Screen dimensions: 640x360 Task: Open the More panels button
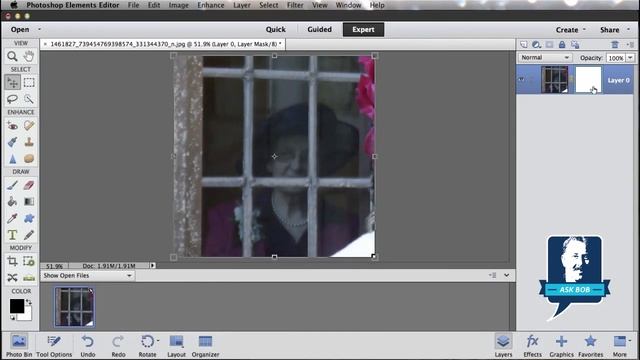point(620,346)
